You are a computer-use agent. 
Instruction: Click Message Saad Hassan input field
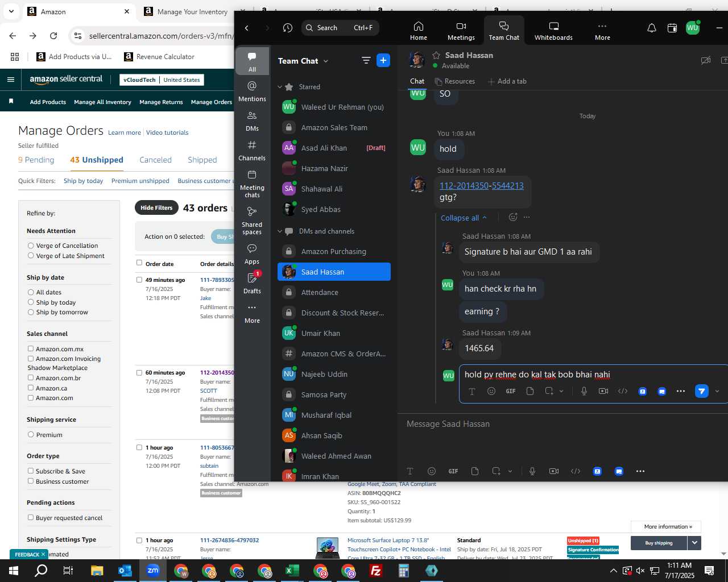[563, 424]
